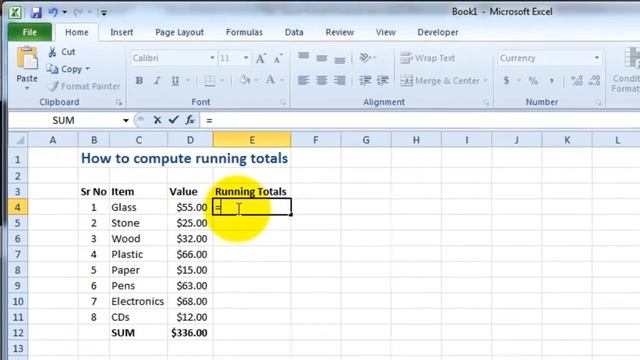Click the Comma Style icon
Viewport: 640px width, 360px height.
551,81
